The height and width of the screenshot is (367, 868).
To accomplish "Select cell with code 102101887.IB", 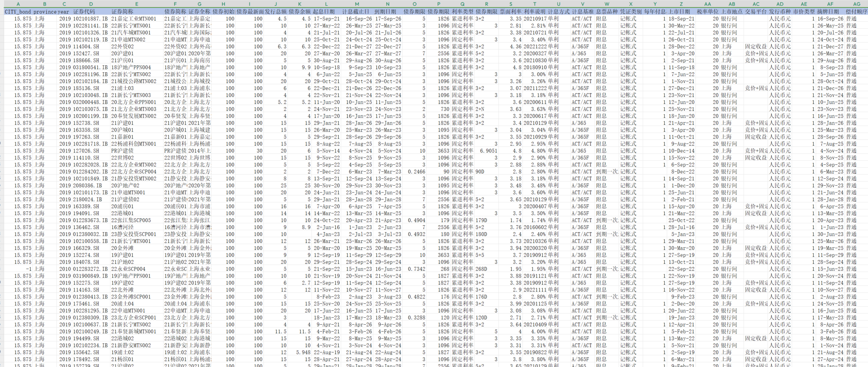I will pyautogui.click(x=91, y=19).
